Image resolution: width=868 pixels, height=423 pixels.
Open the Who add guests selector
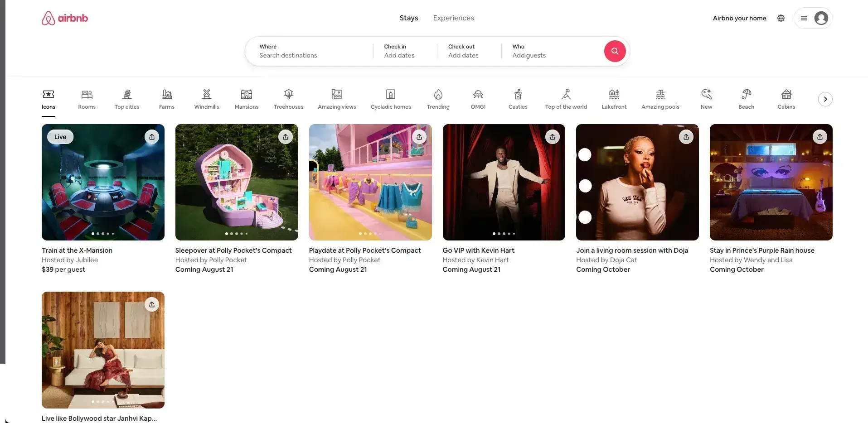[552, 51]
